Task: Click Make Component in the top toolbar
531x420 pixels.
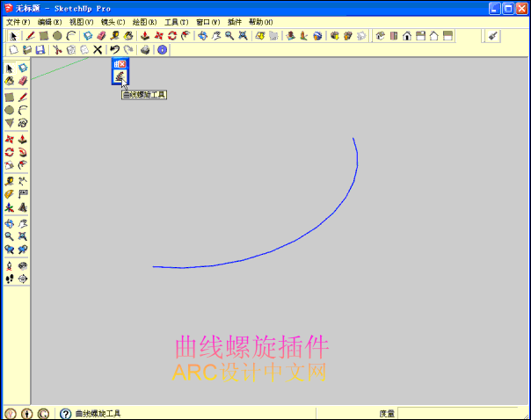Action: pyautogui.click(x=88, y=36)
